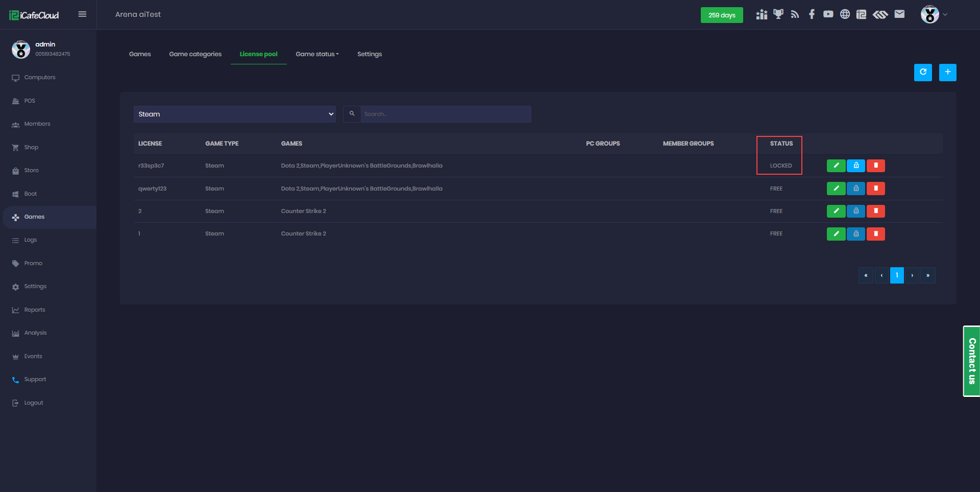The image size is (980, 492).
Task: Open Members in the sidebar
Action: click(x=37, y=124)
